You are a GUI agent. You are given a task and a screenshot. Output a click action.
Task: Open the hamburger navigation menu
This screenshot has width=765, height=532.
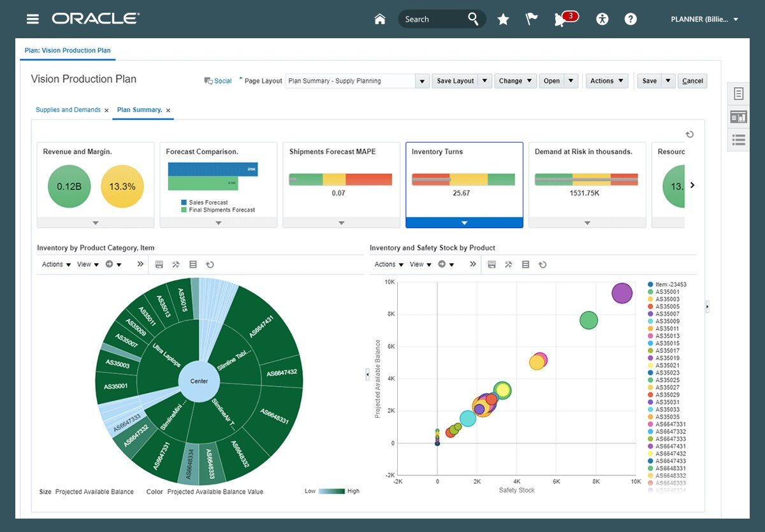click(33, 19)
